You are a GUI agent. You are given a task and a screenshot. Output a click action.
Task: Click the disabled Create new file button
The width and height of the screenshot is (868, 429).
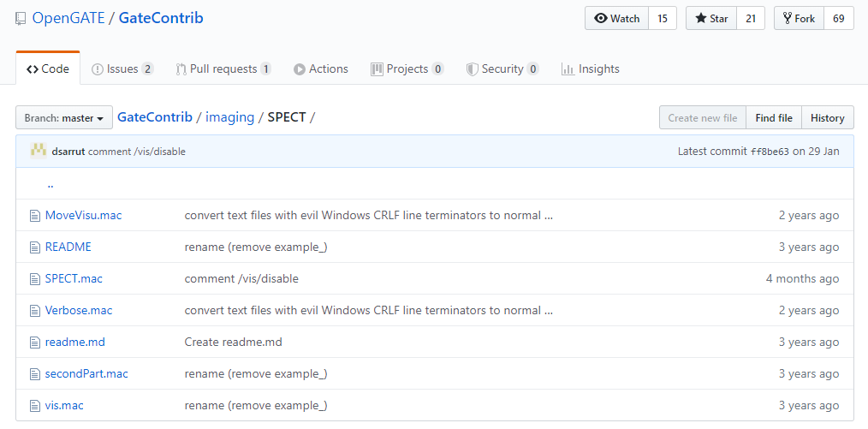703,118
